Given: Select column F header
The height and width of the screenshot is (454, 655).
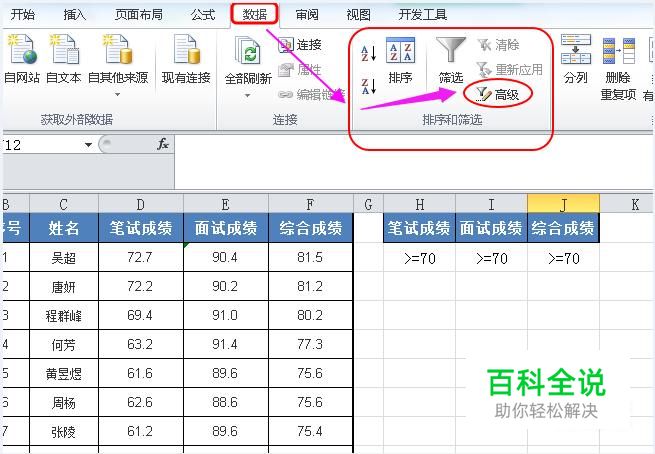Looking at the screenshot, I should pyautogui.click(x=310, y=204).
